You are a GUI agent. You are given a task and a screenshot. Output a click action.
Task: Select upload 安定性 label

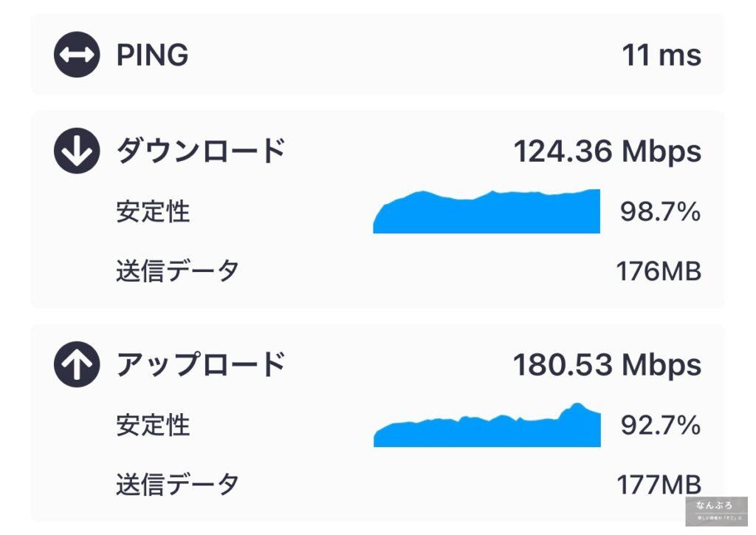click(x=153, y=426)
